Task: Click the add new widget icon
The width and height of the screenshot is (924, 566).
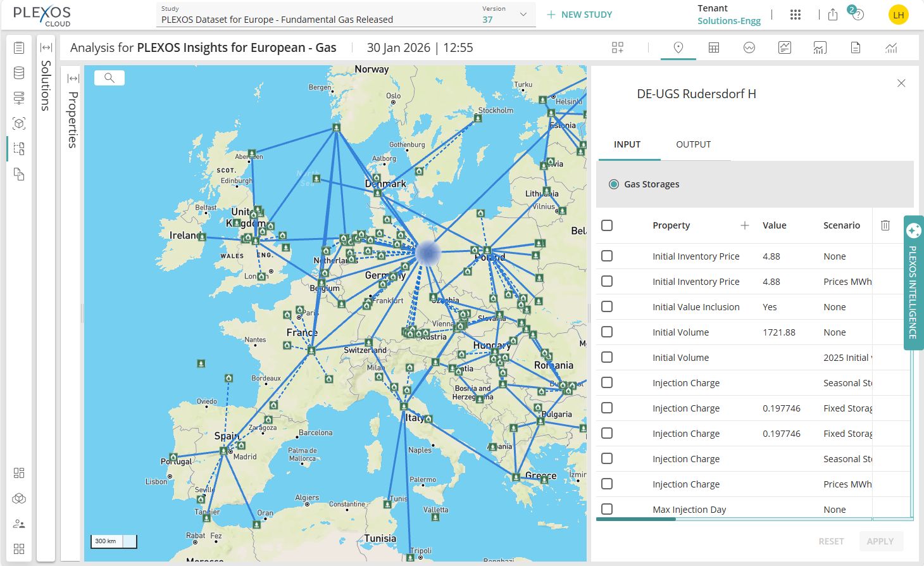Action: (x=617, y=47)
